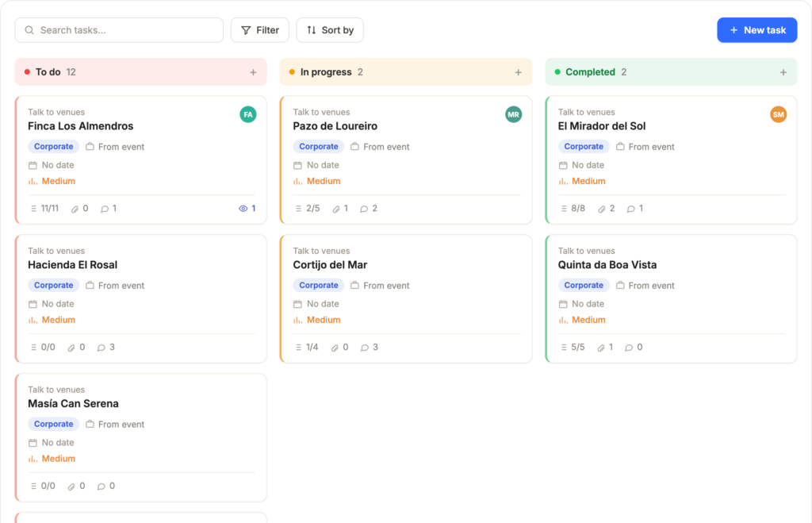Click Corporate tag on El Mirador del Sol
Image resolution: width=812 pixels, height=523 pixels.
(x=584, y=147)
